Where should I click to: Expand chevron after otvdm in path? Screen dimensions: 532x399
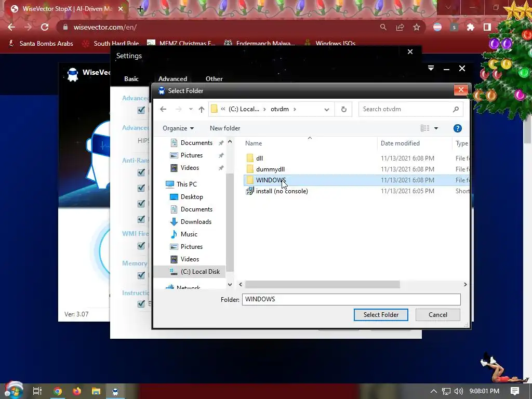(295, 109)
